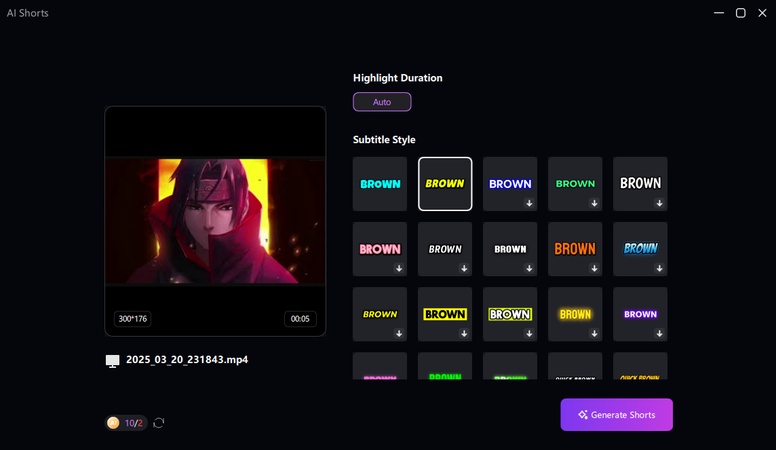Click the 00:05 duration label
Viewport: 776px width, 450px height.
point(300,319)
